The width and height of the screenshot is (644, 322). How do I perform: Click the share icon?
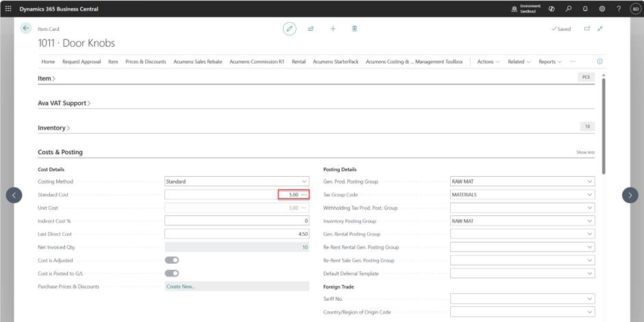(x=311, y=29)
